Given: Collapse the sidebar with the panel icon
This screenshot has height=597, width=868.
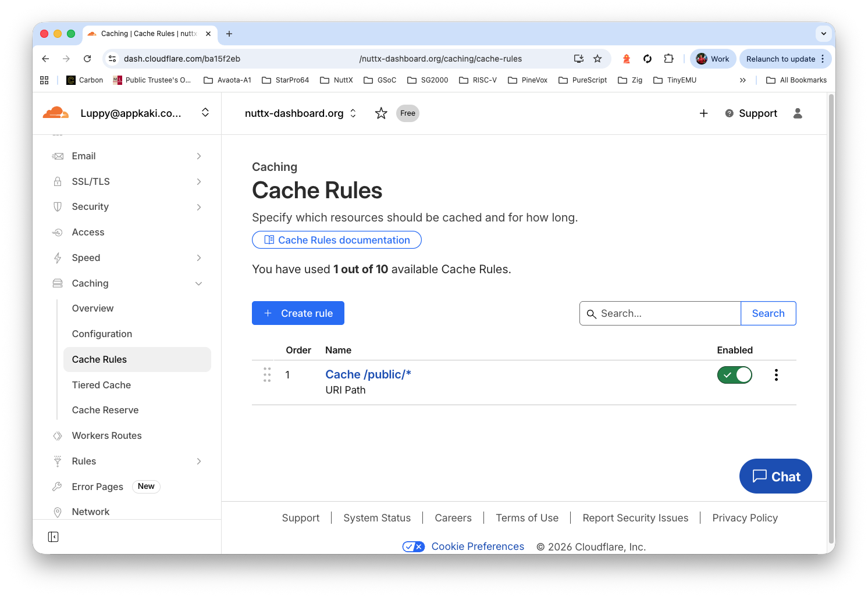Looking at the screenshot, I should [x=53, y=537].
